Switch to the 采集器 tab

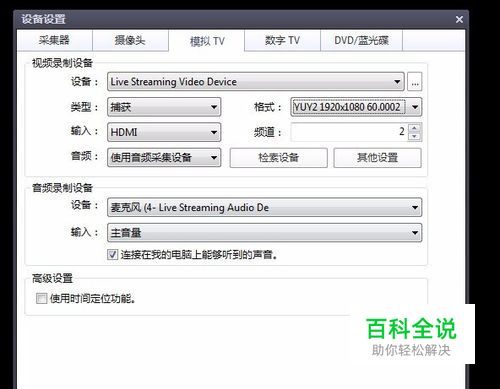coord(54,40)
